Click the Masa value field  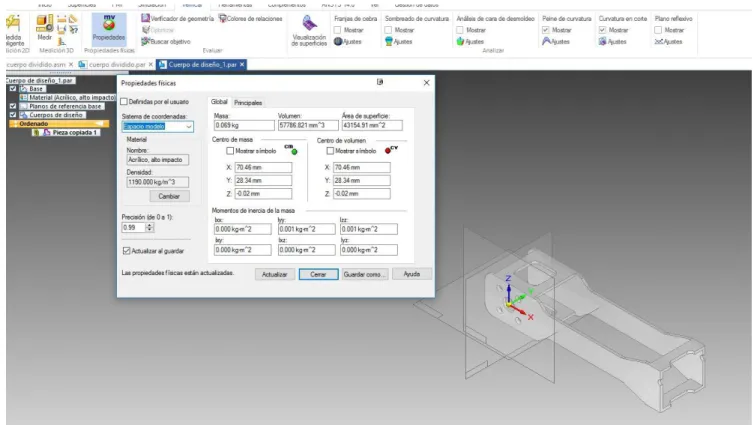point(244,125)
